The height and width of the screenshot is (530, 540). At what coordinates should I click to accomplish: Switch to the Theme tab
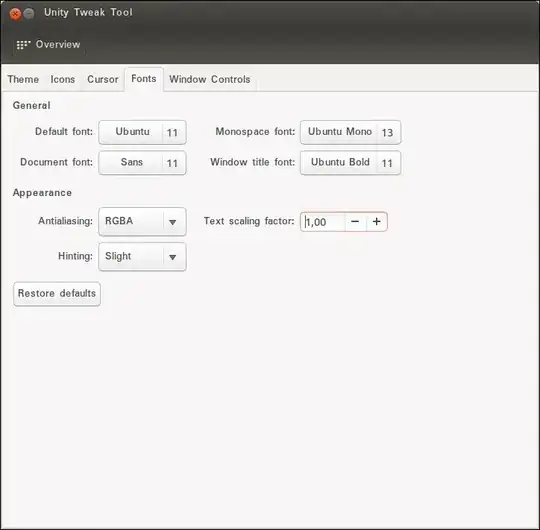coord(23,79)
